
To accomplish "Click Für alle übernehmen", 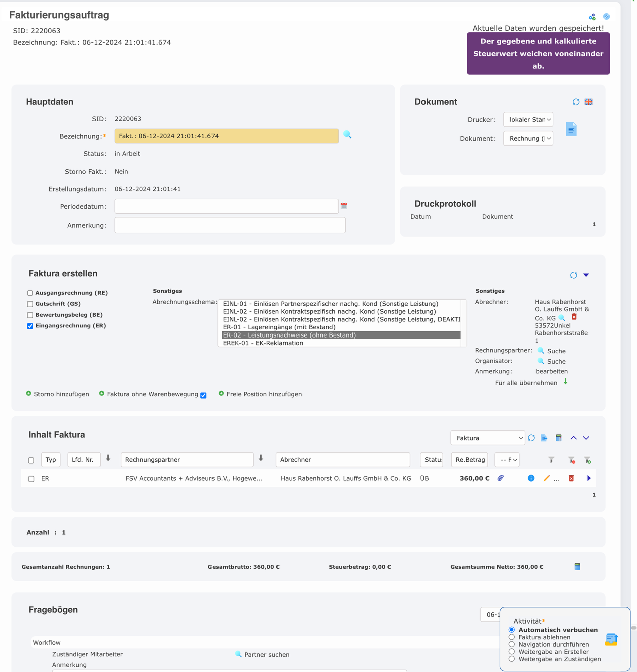I will (x=526, y=382).
